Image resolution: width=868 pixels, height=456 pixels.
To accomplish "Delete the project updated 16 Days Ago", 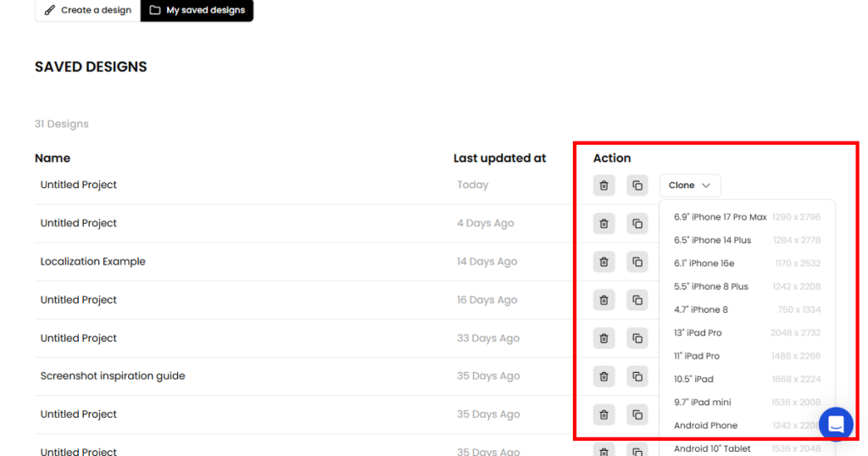I will [x=604, y=300].
